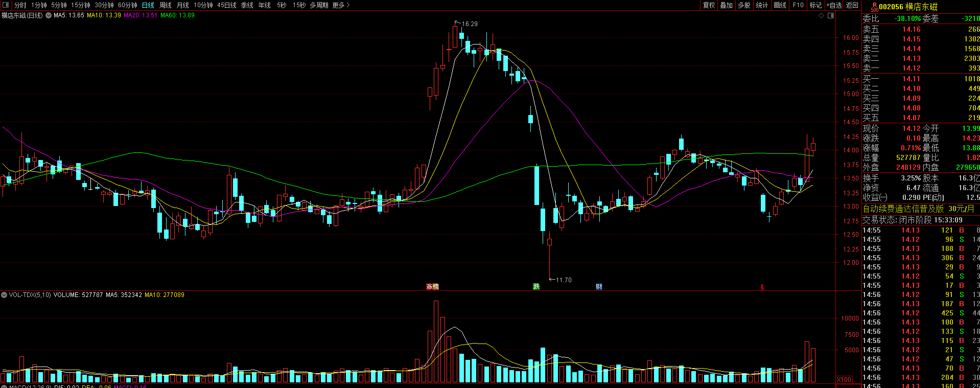
Task: Open the main chart indicator dropdown arrow
Action: (x=49, y=15)
